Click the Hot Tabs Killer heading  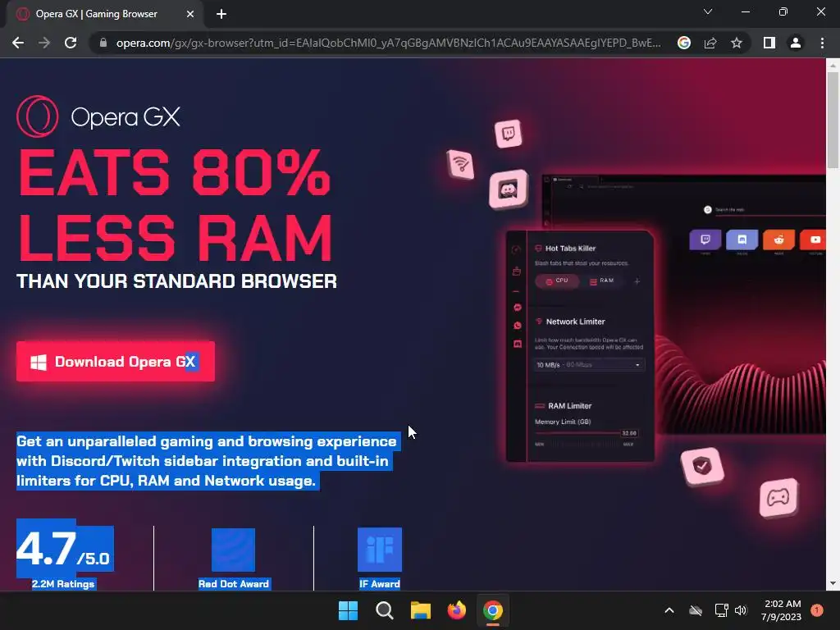point(571,248)
